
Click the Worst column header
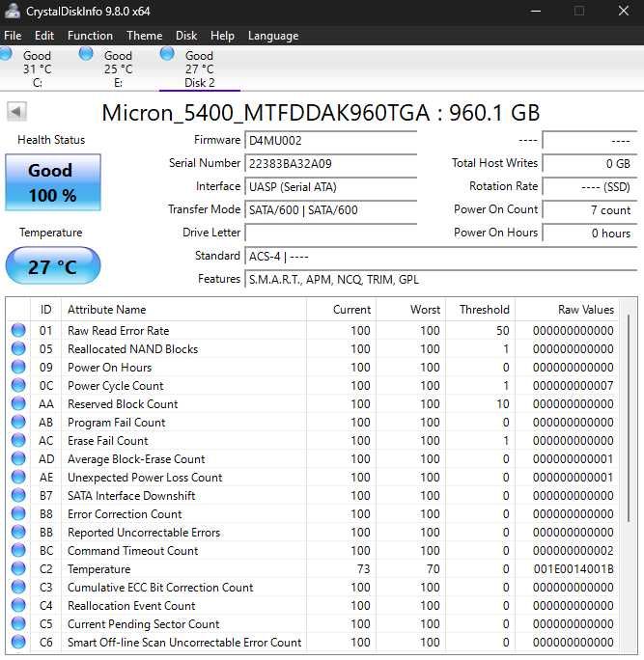point(410,310)
